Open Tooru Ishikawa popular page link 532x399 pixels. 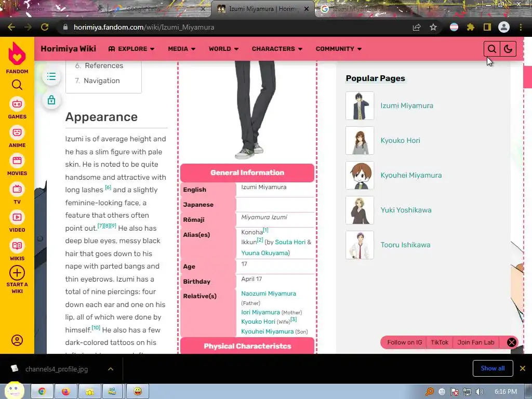pyautogui.click(x=405, y=245)
